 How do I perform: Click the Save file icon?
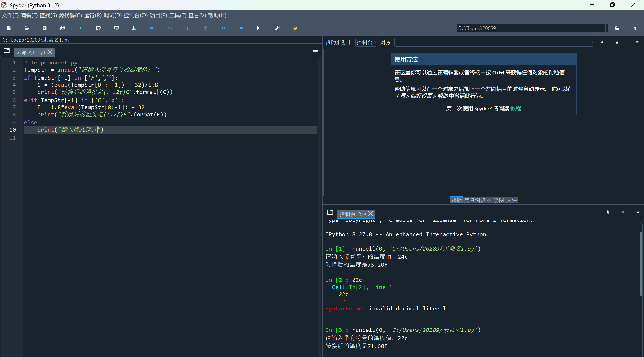pos(45,28)
